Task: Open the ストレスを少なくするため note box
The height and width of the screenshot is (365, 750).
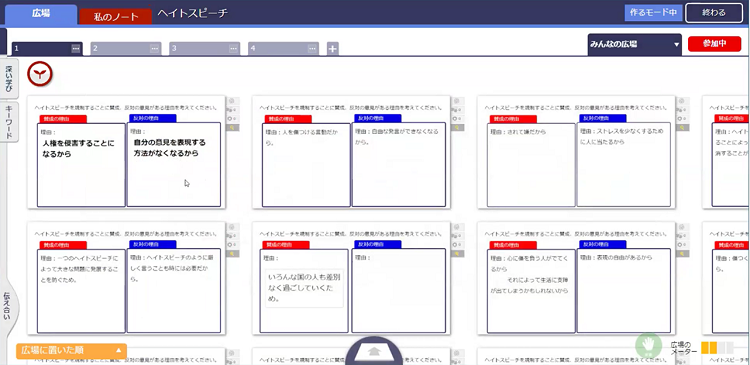Action: [x=624, y=165]
